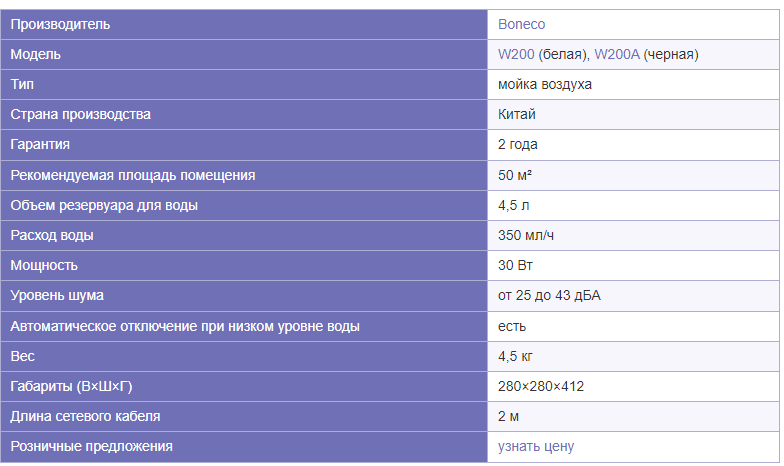Open the W200 white model link
The width and height of the screenshot is (784, 466).
tap(516, 54)
